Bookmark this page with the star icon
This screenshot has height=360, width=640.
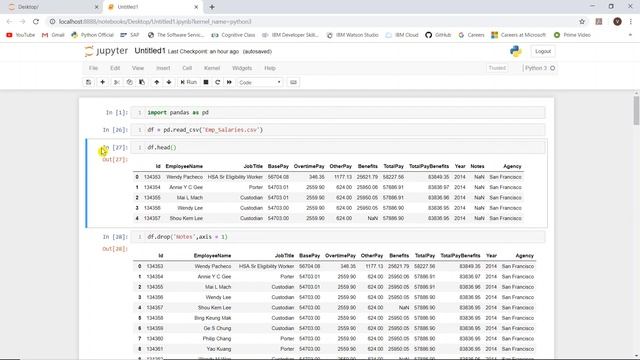pos(582,22)
